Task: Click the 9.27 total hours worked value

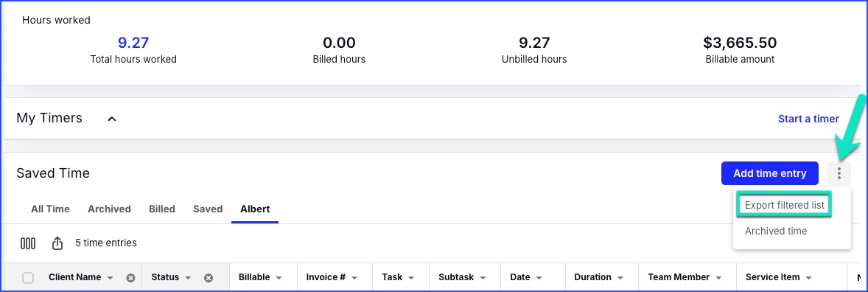Action: (x=133, y=43)
